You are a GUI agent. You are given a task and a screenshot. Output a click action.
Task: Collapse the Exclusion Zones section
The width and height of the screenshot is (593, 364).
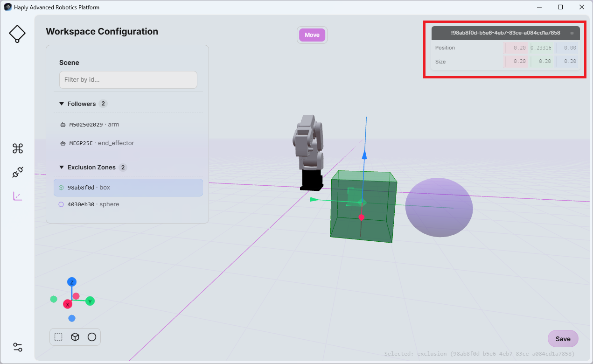[62, 167]
